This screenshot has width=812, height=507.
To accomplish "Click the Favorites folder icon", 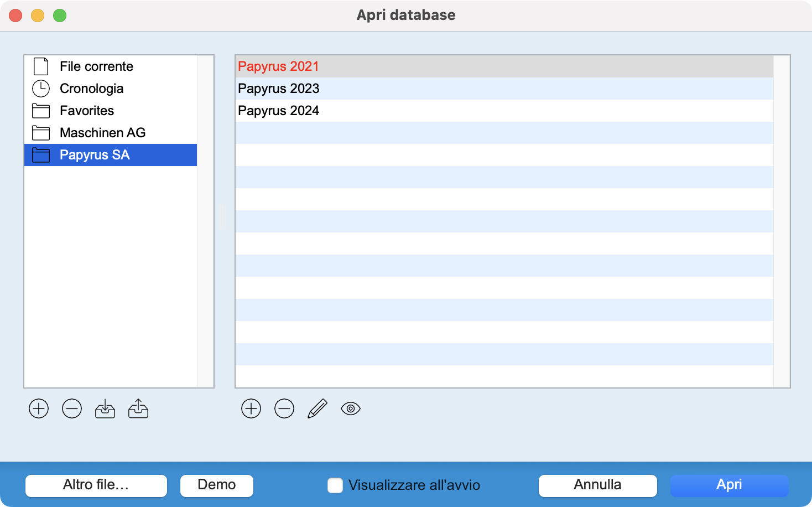I will tap(41, 111).
